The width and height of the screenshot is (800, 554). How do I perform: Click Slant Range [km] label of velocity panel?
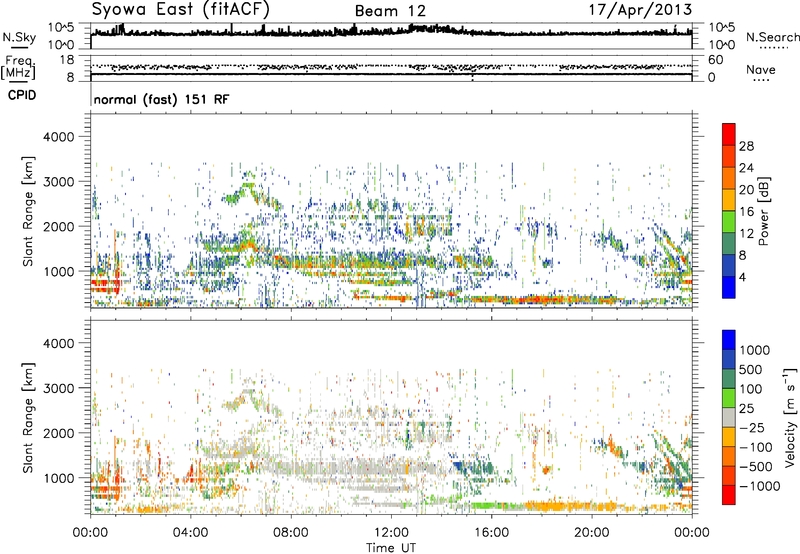28,418
